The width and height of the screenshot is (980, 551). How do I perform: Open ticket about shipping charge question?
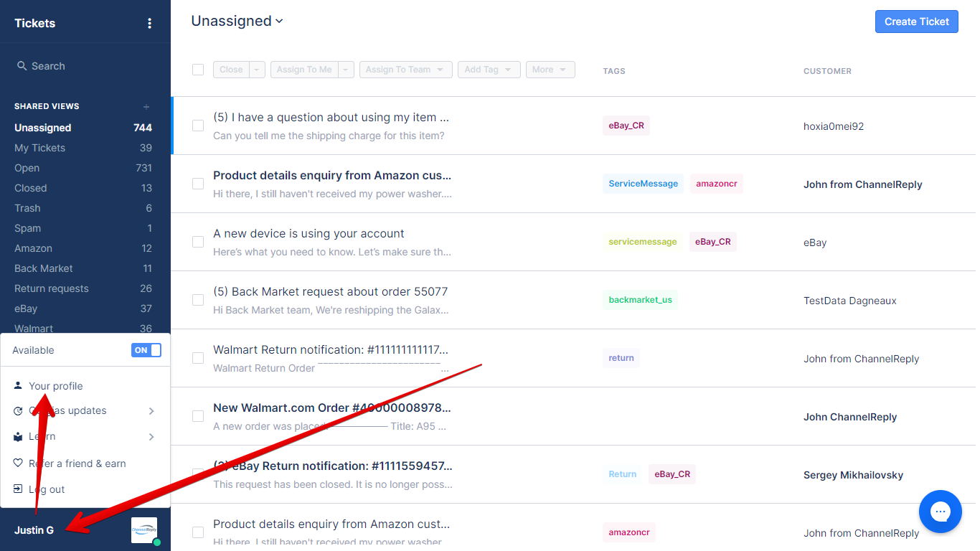tap(331, 118)
